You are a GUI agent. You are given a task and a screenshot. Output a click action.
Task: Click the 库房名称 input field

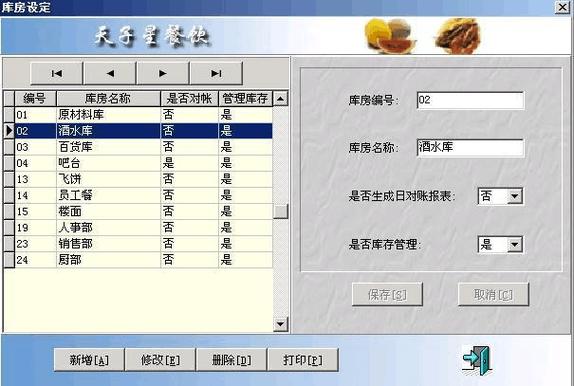tap(470, 148)
